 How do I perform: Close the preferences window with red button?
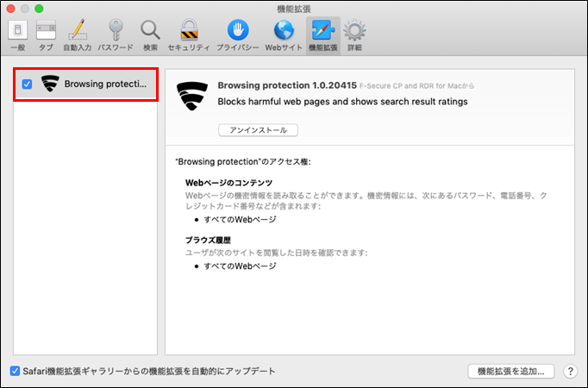[10, 9]
